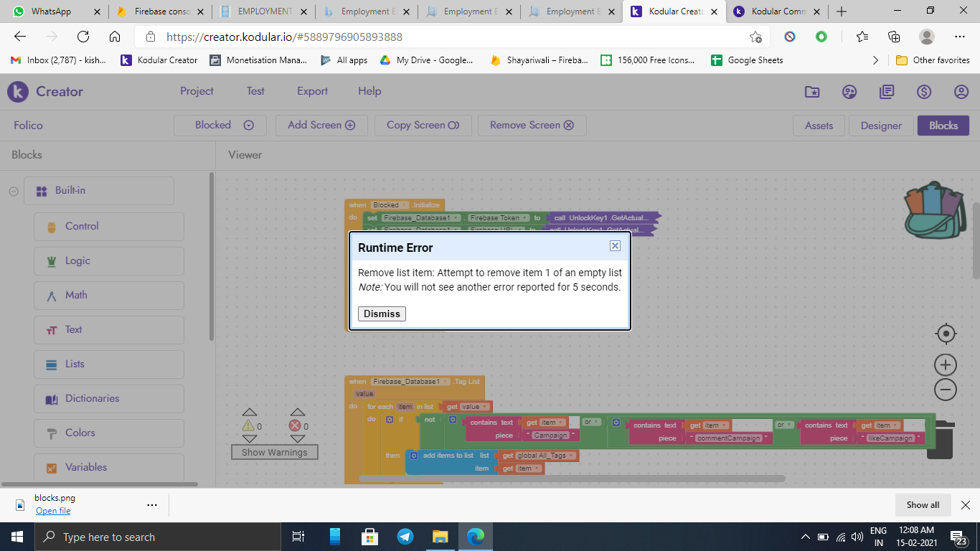Switch to the Designer view

(881, 126)
